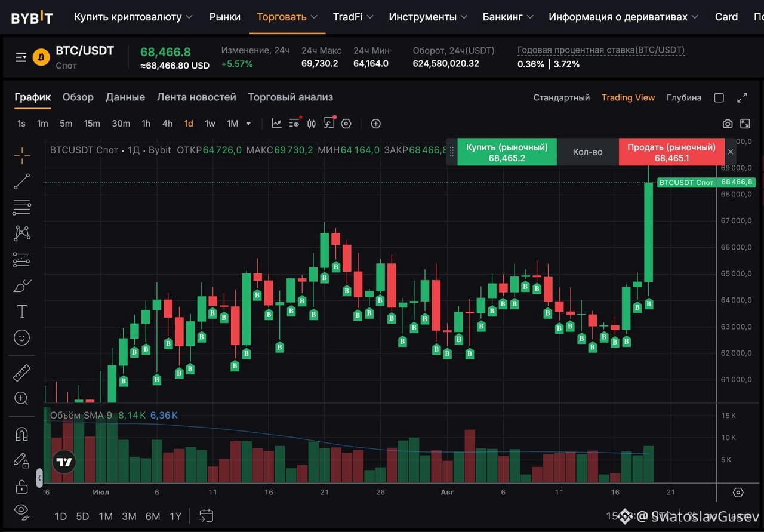Open the chart scale settings gear

pos(738,493)
